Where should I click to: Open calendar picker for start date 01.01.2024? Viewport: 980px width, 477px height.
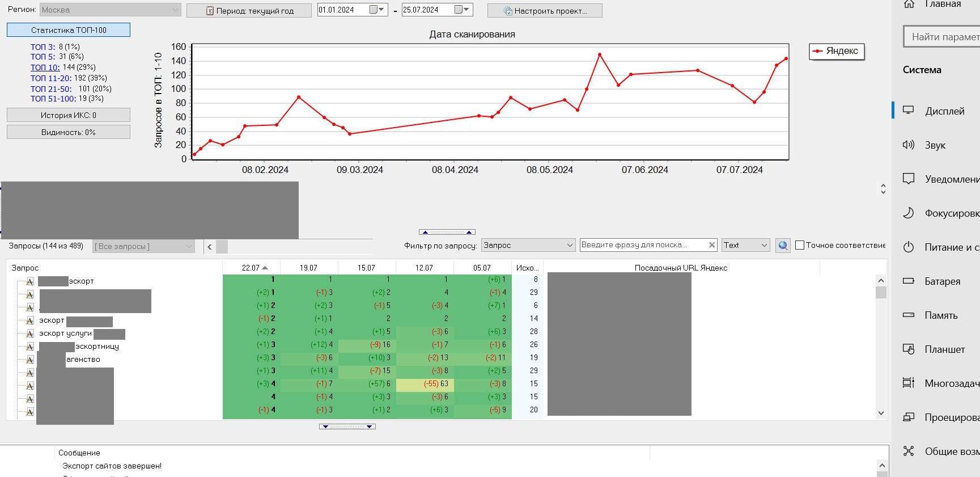(377, 10)
